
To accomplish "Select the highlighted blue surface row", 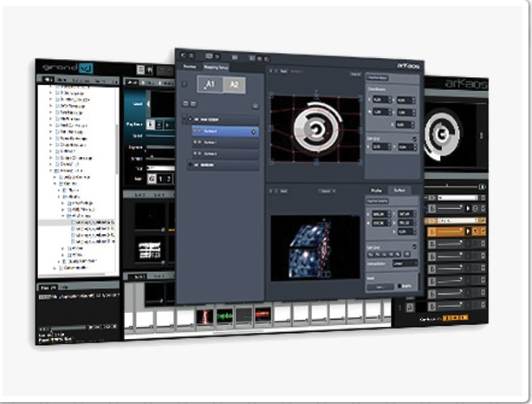I will click(224, 132).
